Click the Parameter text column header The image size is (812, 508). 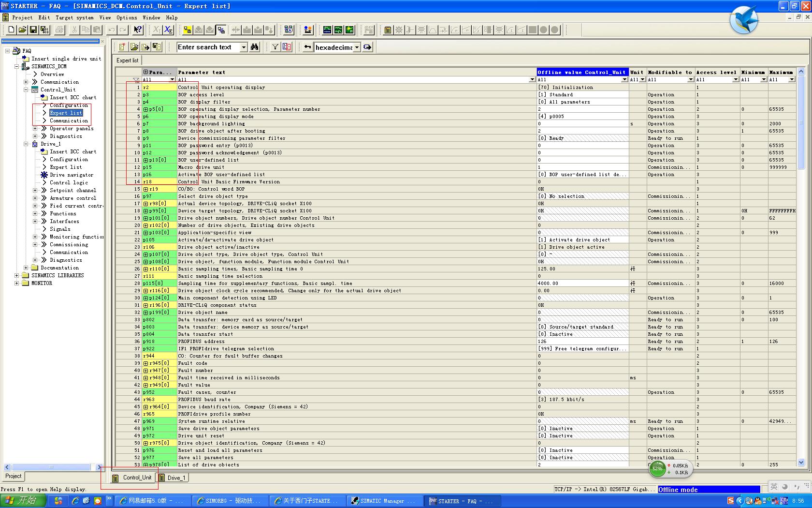pos(357,72)
